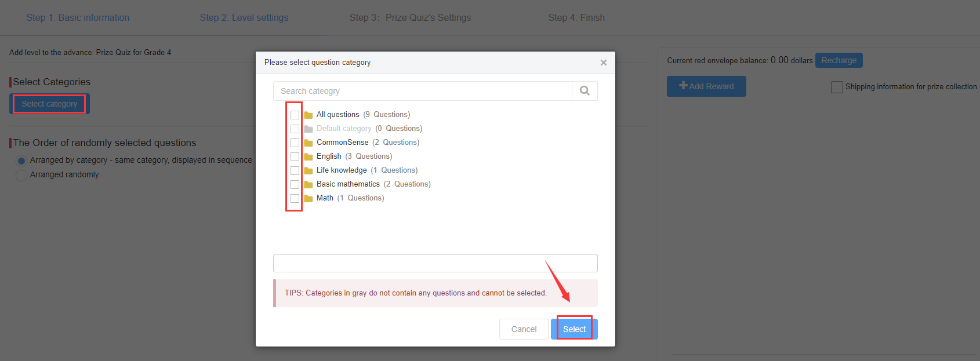The width and height of the screenshot is (980, 361).
Task: Click the Recharge button
Action: [x=839, y=60]
